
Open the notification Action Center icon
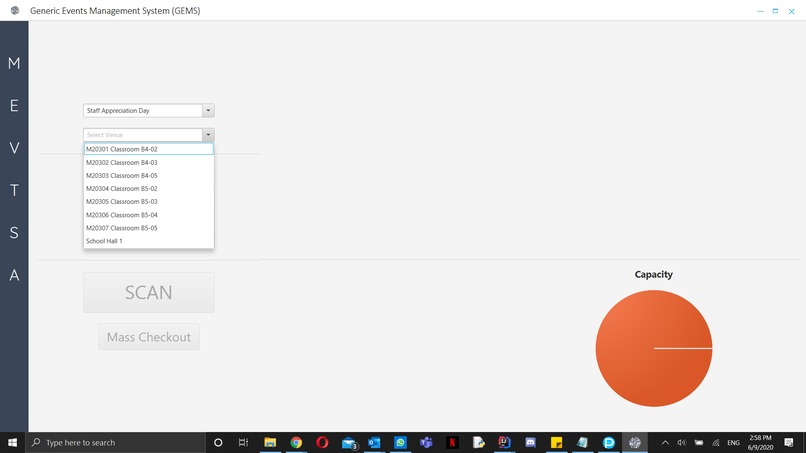pos(789,442)
